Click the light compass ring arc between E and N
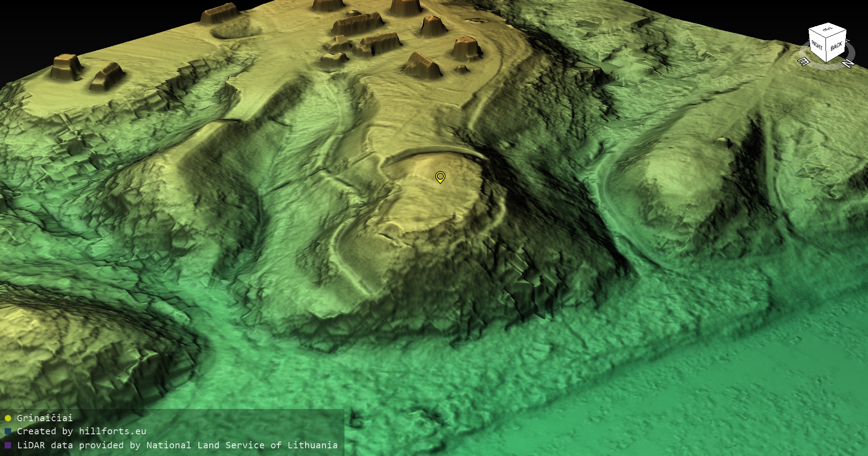Image resolution: width=868 pixels, height=456 pixels. coord(825,66)
